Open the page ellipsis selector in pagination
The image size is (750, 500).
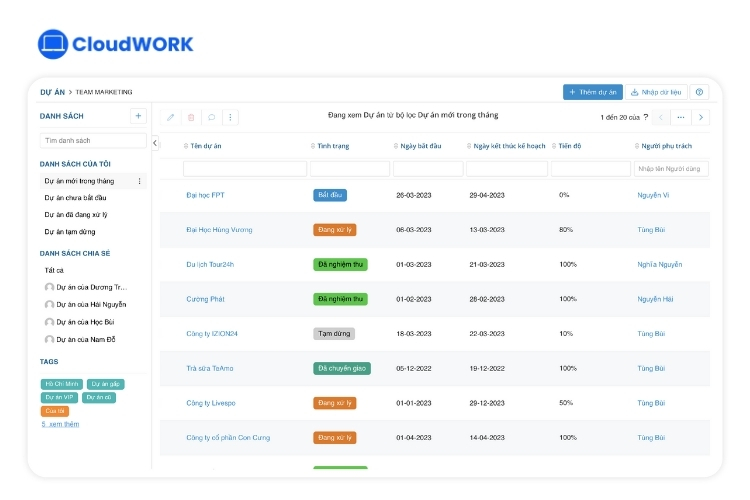pyautogui.click(x=680, y=117)
